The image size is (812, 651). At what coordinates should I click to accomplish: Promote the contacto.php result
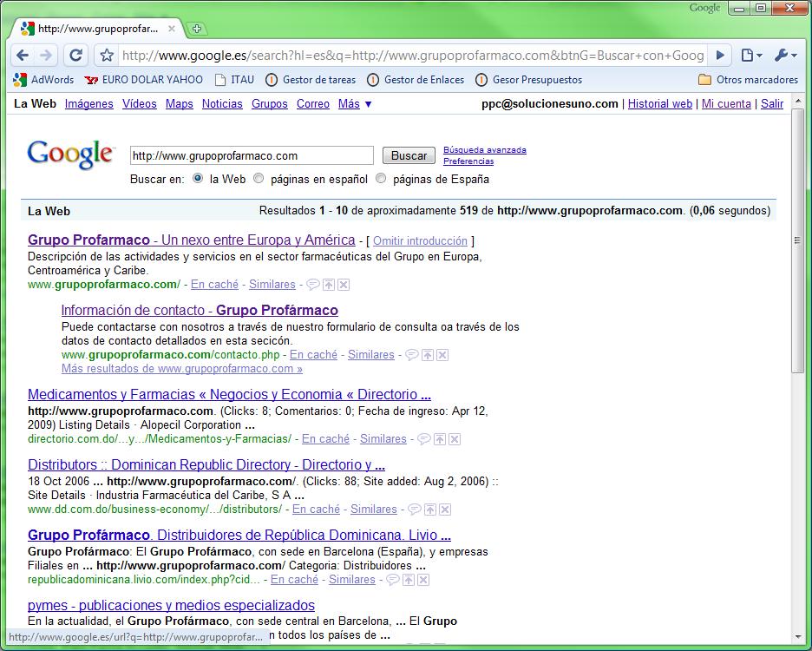tap(428, 355)
